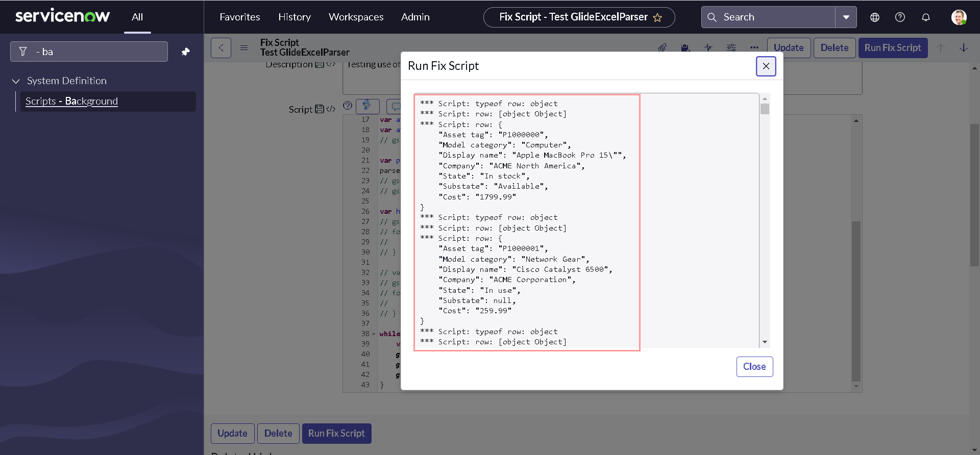Image resolution: width=980 pixels, height=455 pixels.
Task: Open more options ellipsis in form header
Action: click(754, 48)
